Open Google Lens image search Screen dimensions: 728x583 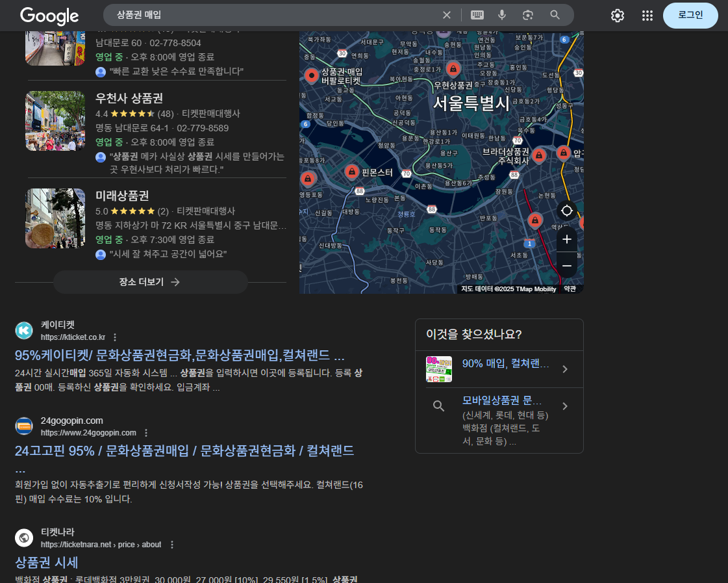pyautogui.click(x=528, y=15)
